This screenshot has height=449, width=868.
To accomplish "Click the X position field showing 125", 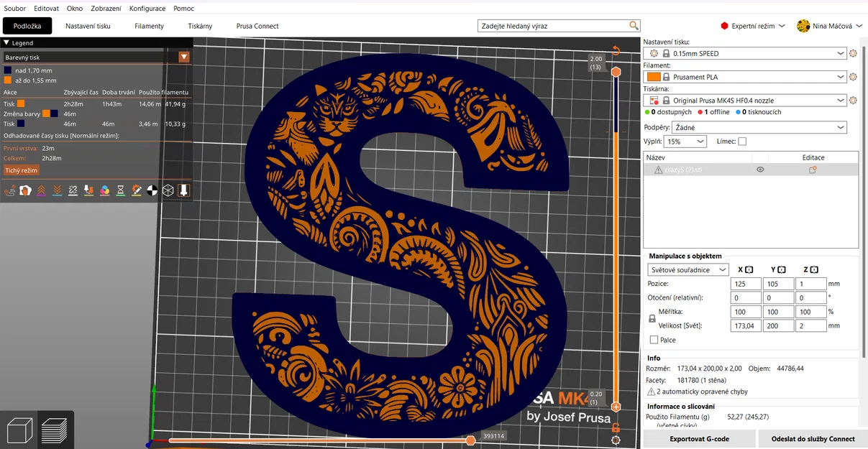I will tap(745, 284).
